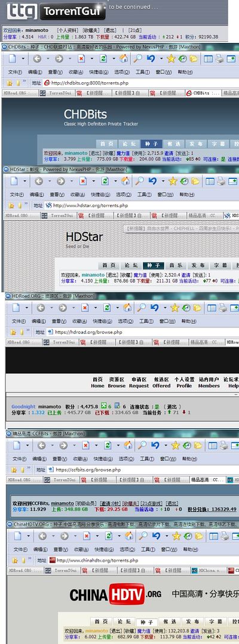Open Profile 个人设置 link on HDRoad page
Viewport: 239px width, 644px height.
pos(184,382)
